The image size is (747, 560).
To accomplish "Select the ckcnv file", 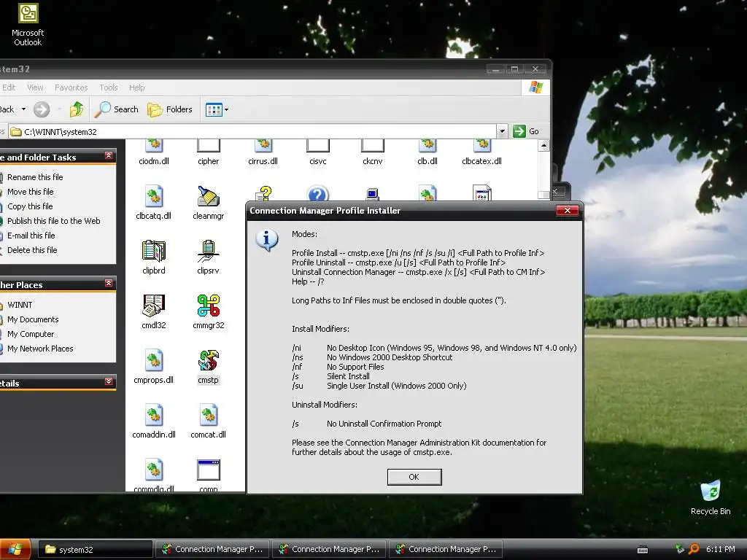I will point(373,153).
